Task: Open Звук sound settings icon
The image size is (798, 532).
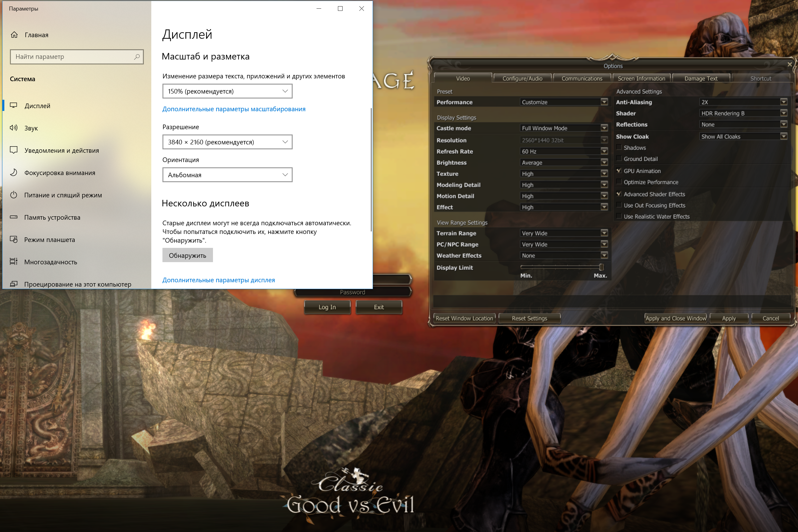Action: (x=14, y=128)
